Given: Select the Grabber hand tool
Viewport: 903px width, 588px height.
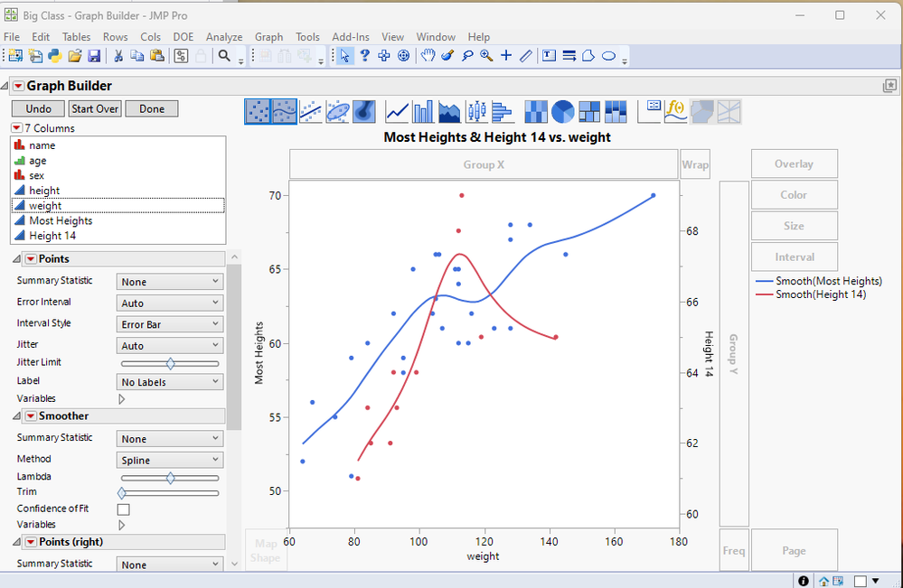Looking at the screenshot, I should 428,56.
